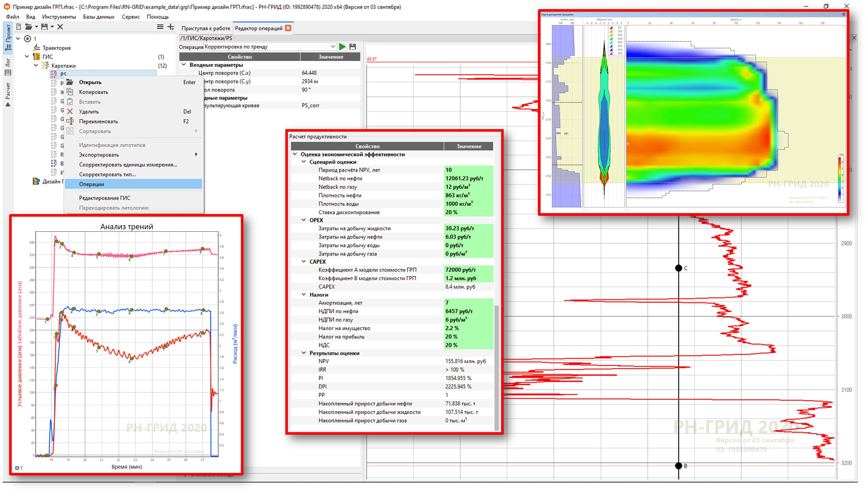Click the save project floppy icon

pos(44,27)
